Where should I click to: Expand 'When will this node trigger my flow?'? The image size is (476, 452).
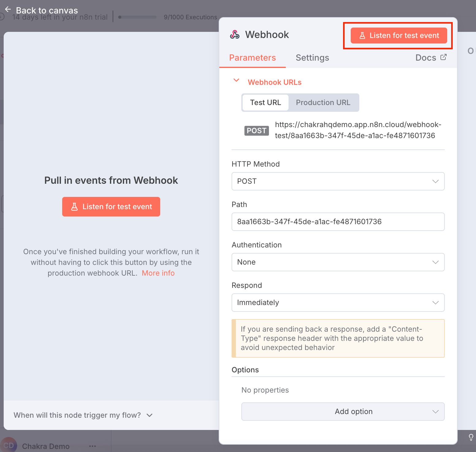[x=83, y=415]
